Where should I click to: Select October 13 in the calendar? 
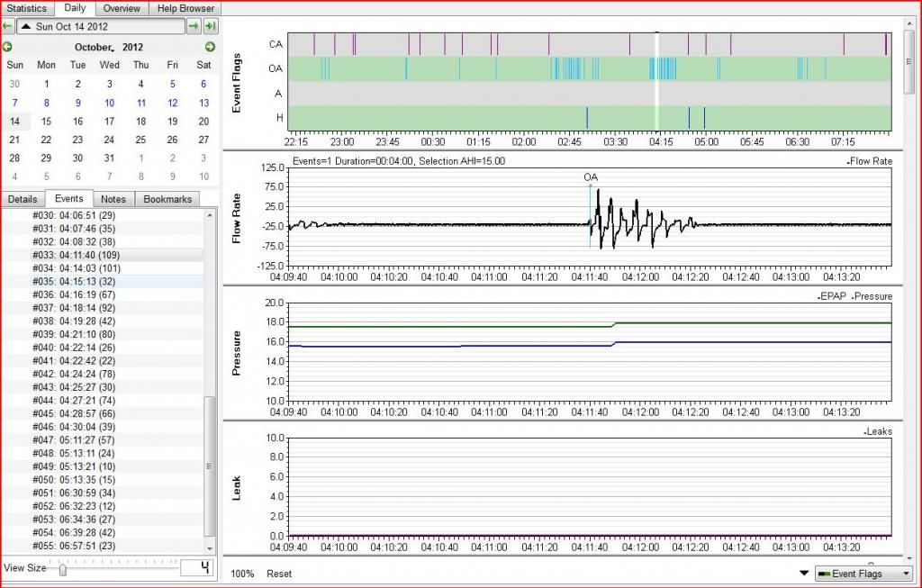(203, 103)
